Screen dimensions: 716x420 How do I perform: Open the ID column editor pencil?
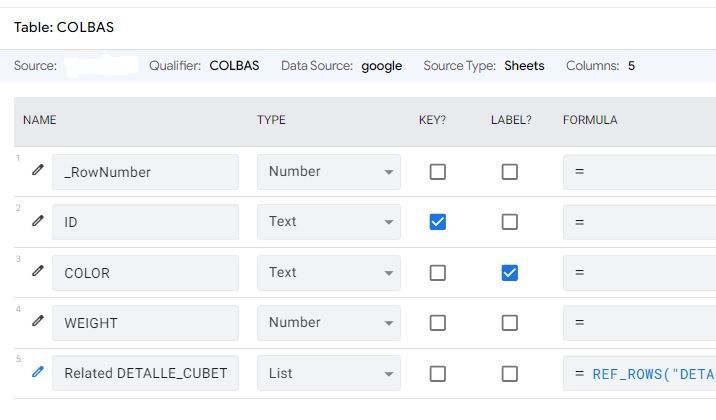38,220
